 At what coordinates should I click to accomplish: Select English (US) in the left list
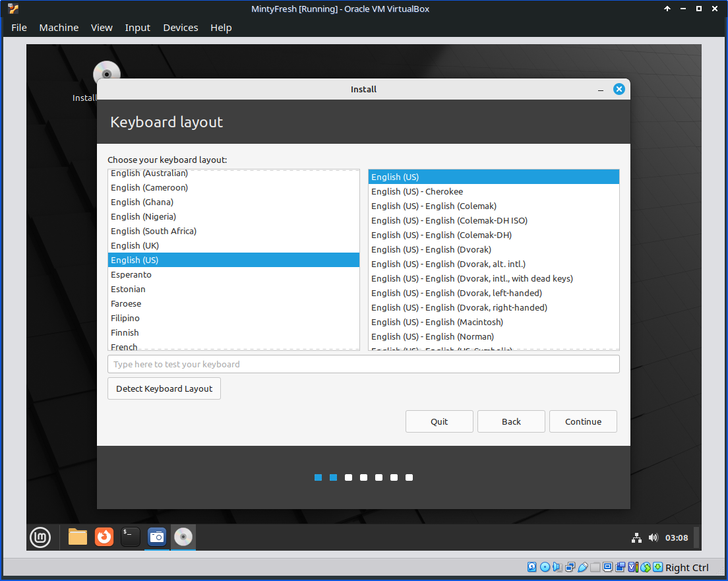pyautogui.click(x=233, y=260)
